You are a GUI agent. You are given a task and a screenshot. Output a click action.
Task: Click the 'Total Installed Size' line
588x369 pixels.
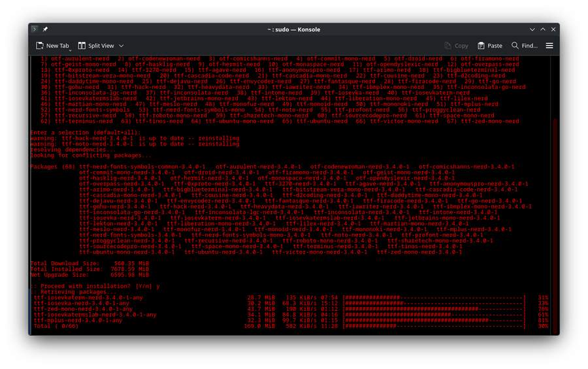(90, 269)
